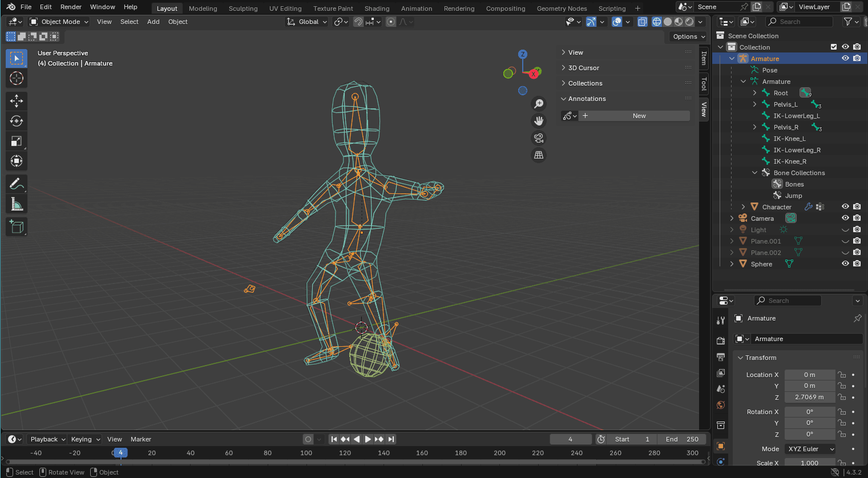Hide Character object with eye icon
868x478 pixels.
click(x=845, y=206)
